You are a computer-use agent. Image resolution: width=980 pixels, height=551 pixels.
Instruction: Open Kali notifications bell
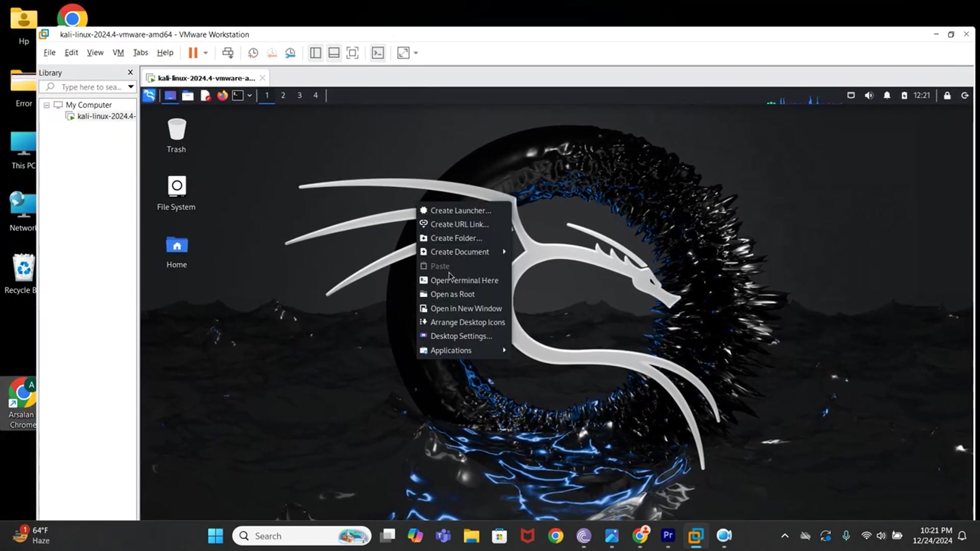887,95
